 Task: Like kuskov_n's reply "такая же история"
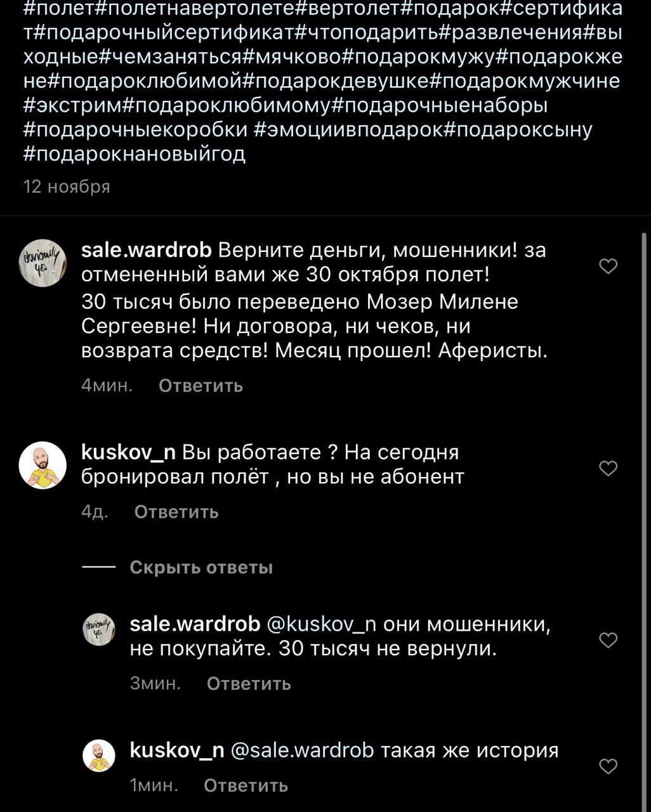pyautogui.click(x=608, y=767)
